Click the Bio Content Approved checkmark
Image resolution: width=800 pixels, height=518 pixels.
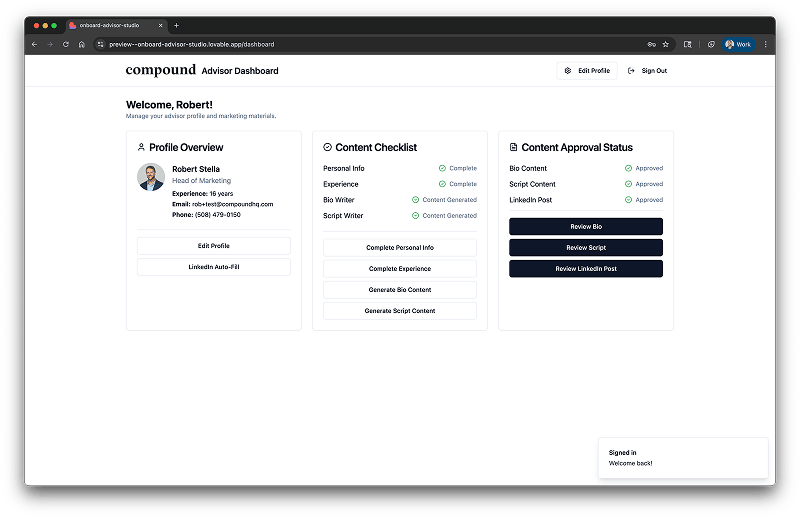pos(628,168)
